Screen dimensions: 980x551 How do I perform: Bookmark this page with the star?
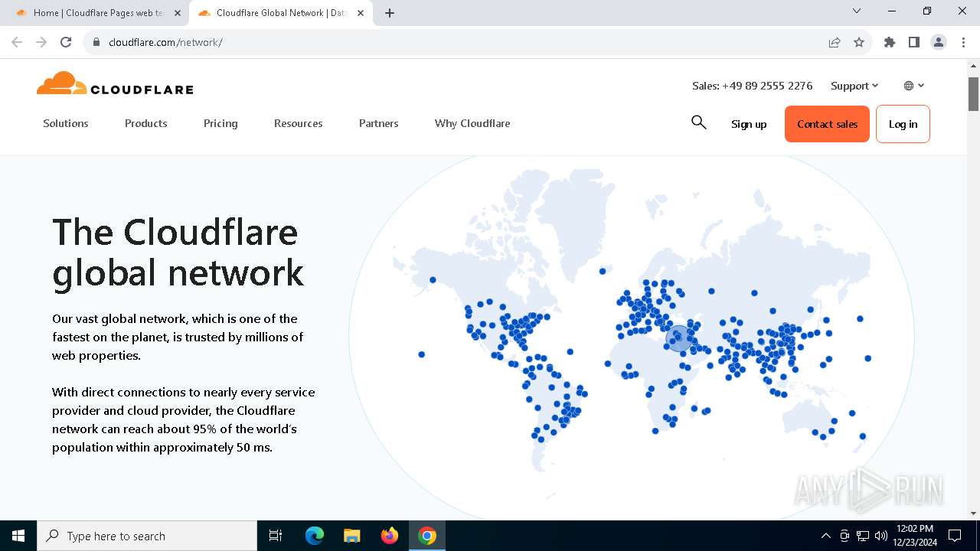859,42
